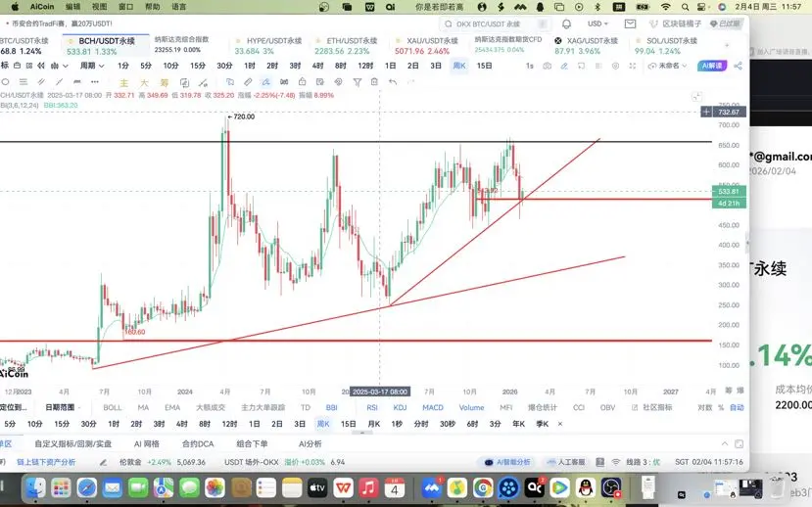Open more drawing tools ellipsis
Viewport: 812px width, 507px height.
coord(95,82)
